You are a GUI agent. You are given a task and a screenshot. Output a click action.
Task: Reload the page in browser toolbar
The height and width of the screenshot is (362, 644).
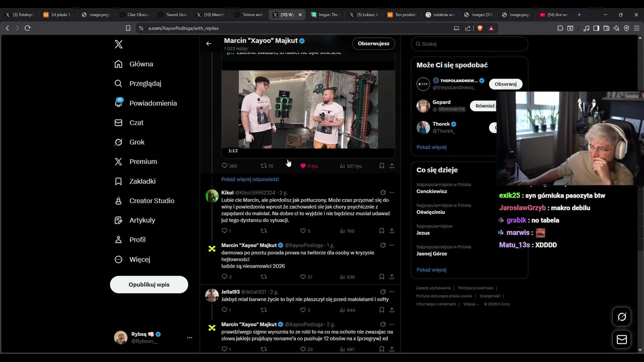(27, 28)
